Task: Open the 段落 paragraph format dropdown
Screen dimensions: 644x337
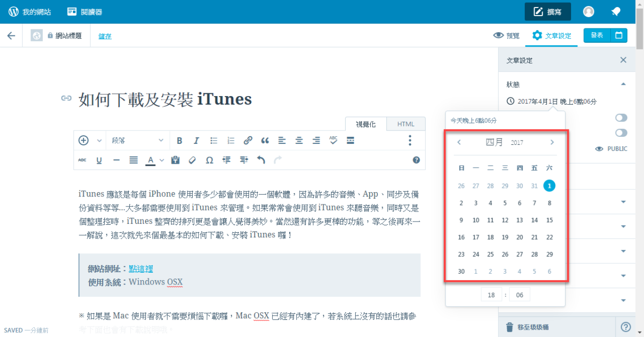Action: pyautogui.click(x=138, y=141)
